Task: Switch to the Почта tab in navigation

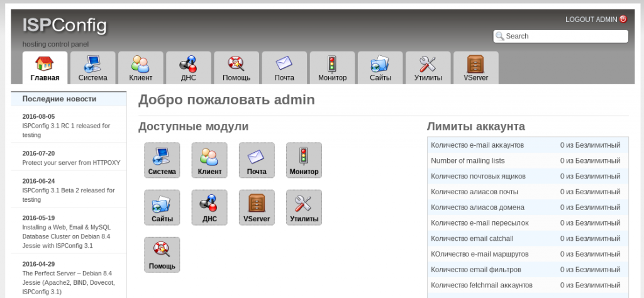Action: (284, 68)
